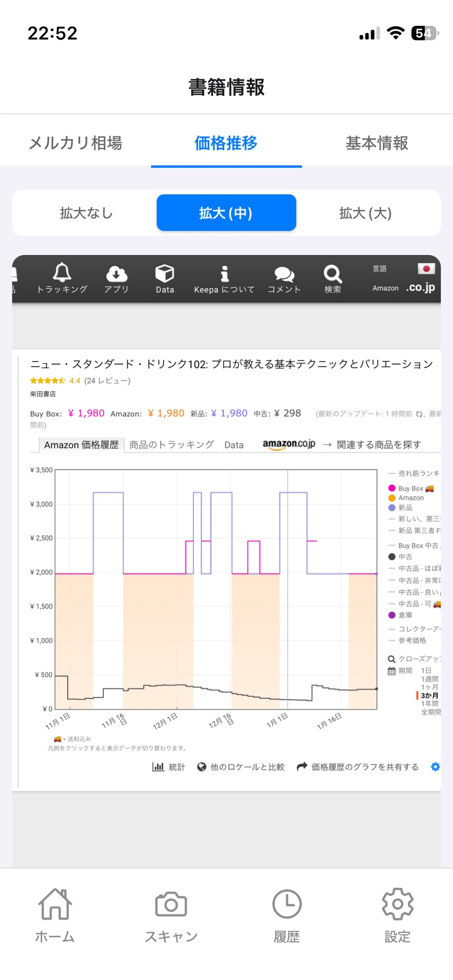The width and height of the screenshot is (453, 980).
Task: Set graph range to 1ヶ月
Action: click(430, 687)
